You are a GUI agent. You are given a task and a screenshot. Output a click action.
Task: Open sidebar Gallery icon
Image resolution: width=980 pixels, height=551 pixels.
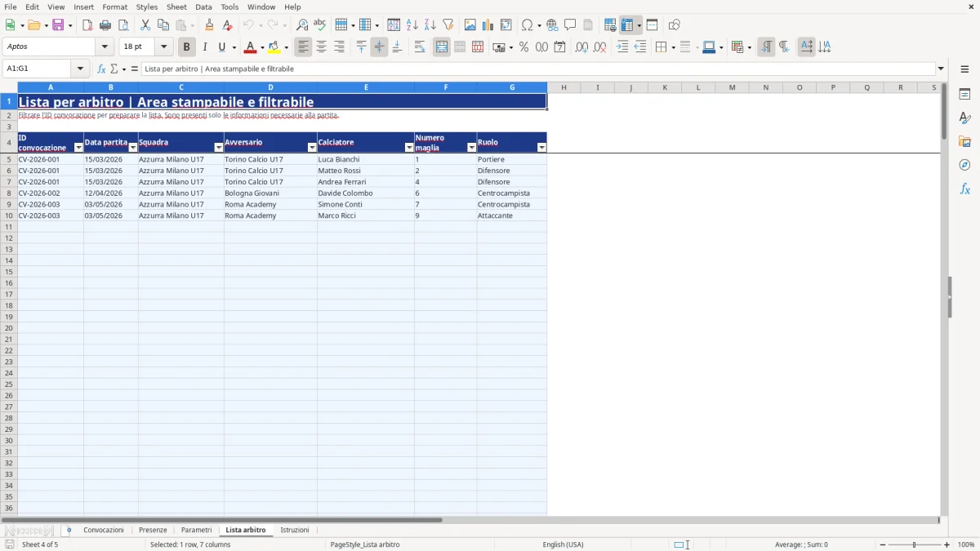pos(964,141)
